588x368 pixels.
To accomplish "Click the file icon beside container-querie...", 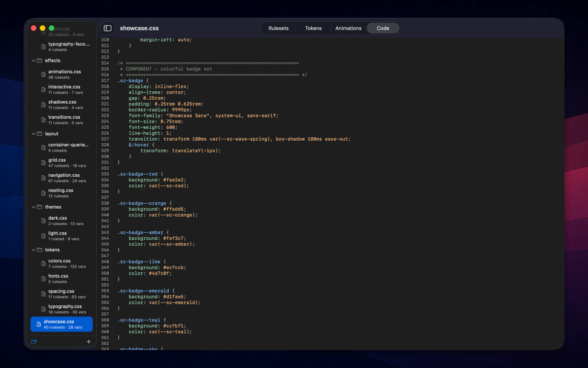I will [43, 147].
